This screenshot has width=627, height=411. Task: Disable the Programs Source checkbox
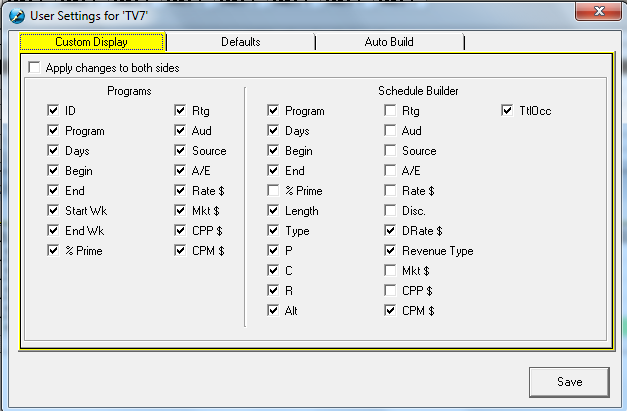coord(181,151)
